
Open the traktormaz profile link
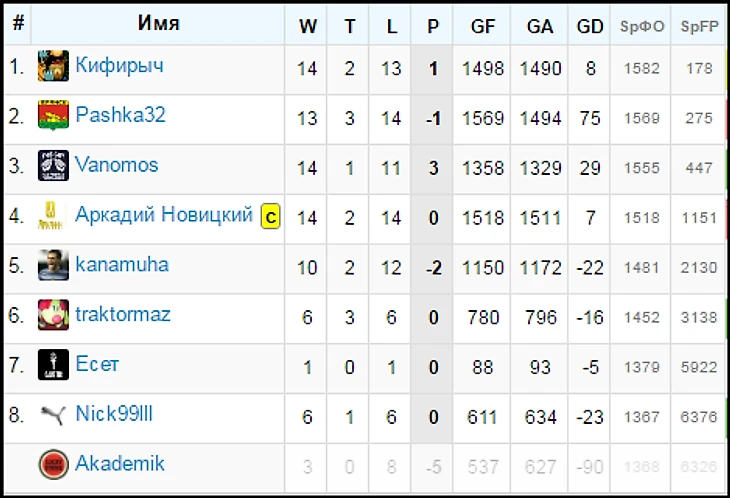[x=123, y=314]
